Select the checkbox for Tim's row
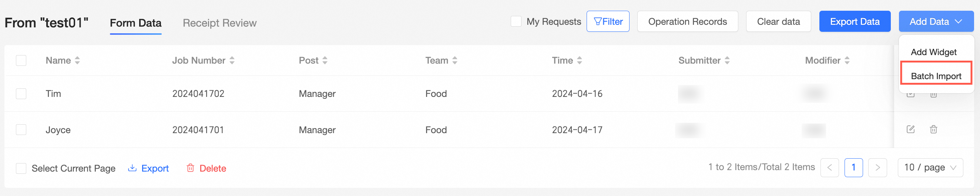 (x=21, y=94)
